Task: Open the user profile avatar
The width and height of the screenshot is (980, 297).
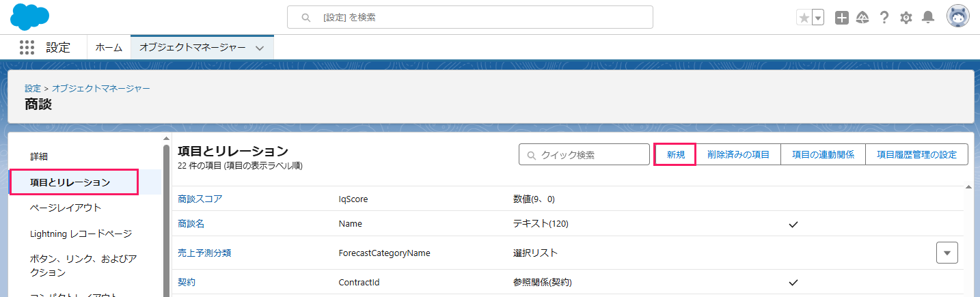Action: coord(957,17)
